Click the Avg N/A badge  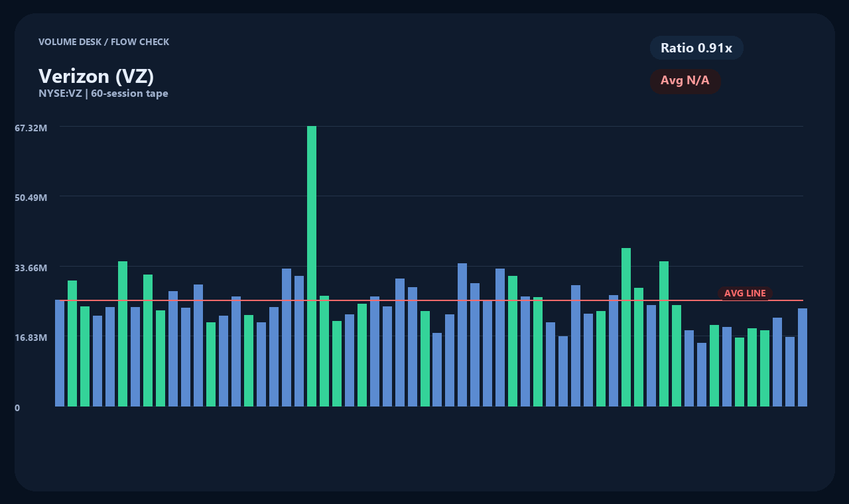685,81
